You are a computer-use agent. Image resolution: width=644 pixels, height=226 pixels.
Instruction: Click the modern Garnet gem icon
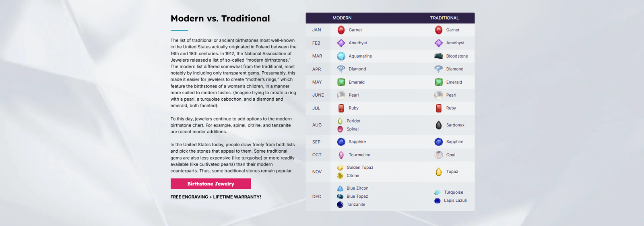pyautogui.click(x=341, y=30)
